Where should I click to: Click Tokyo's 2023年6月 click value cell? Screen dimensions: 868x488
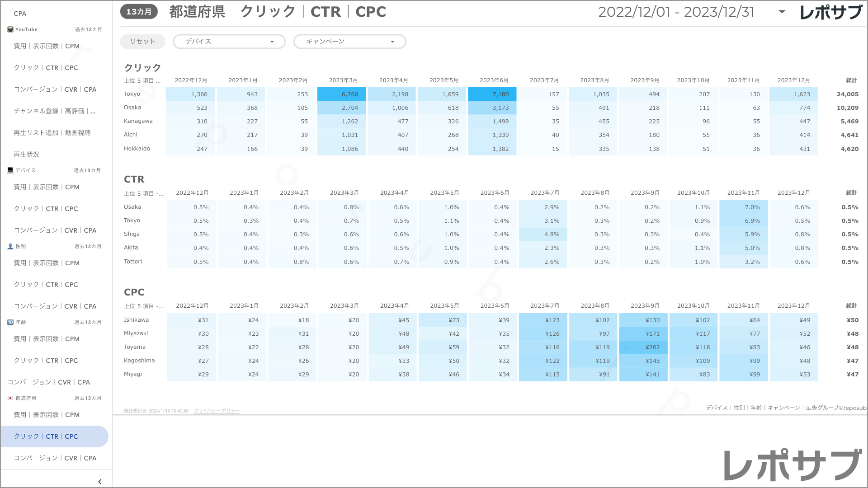pos(493,94)
